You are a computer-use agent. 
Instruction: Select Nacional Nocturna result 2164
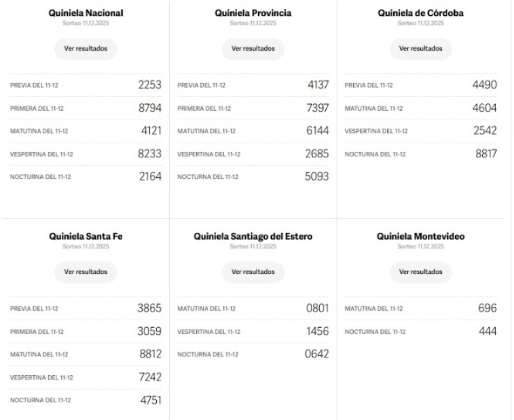(x=149, y=177)
